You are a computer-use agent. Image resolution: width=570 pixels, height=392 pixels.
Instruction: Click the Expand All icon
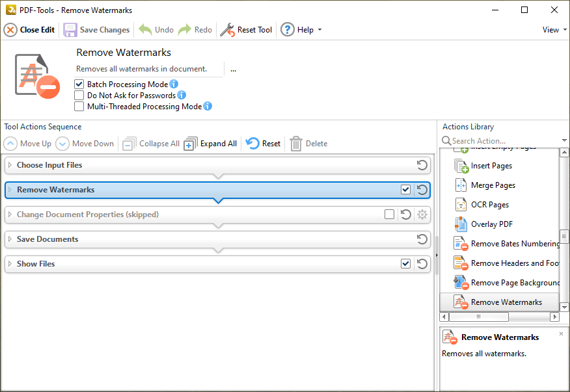(190, 144)
